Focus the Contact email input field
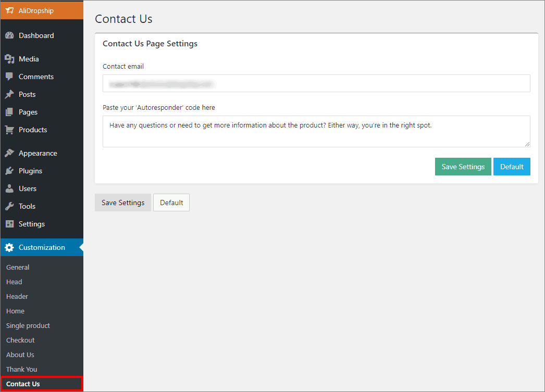This screenshot has height=392, width=545. pos(316,83)
